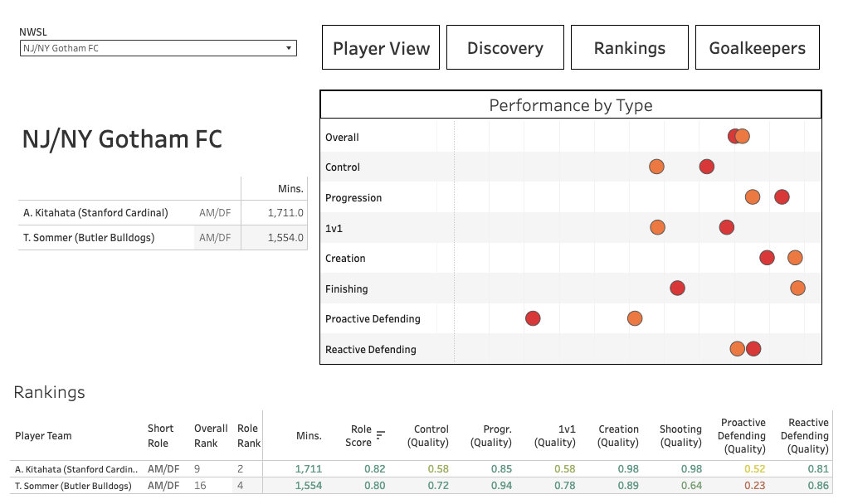Select T. Sommer row in Rankings table
This screenshot has width=853, height=504.
pyautogui.click(x=421, y=486)
